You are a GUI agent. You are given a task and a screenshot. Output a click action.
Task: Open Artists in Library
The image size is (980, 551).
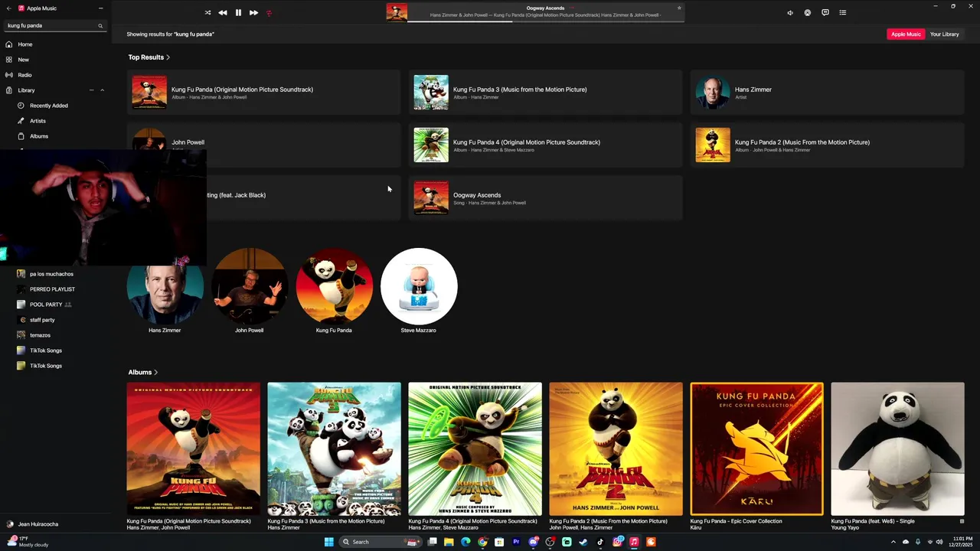click(38, 121)
